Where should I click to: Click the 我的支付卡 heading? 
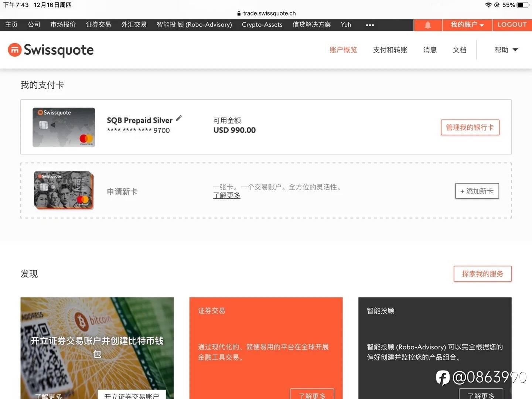[x=42, y=85]
